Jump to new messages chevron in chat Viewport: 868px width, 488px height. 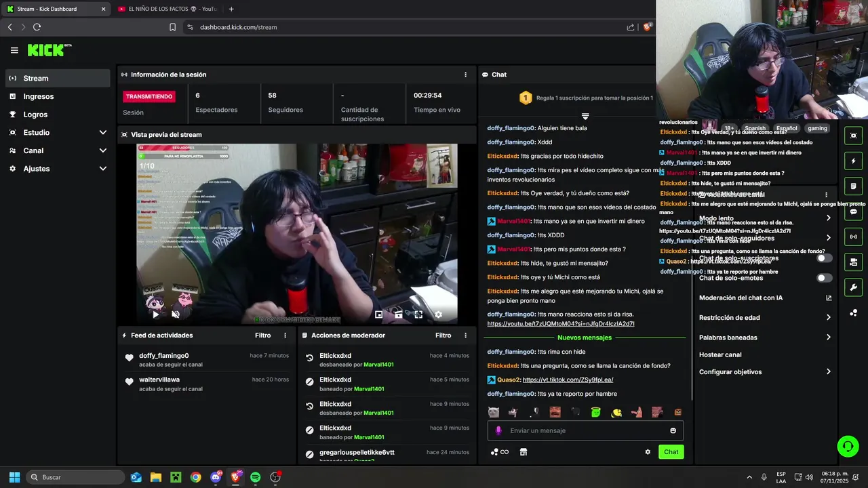point(585,117)
